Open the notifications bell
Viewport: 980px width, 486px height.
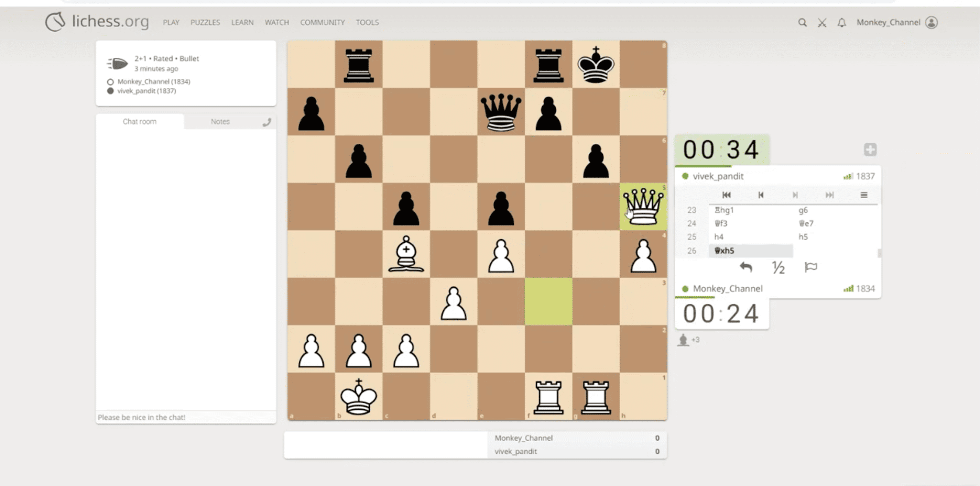coord(841,22)
